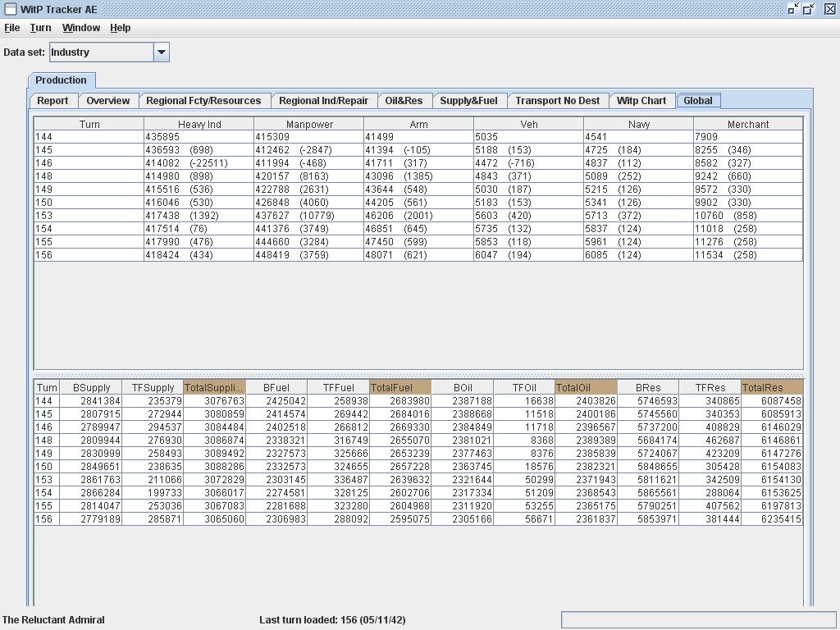This screenshot has width=840, height=630.
Task: Select TotalFuel value 2684016
Action: (x=400, y=414)
